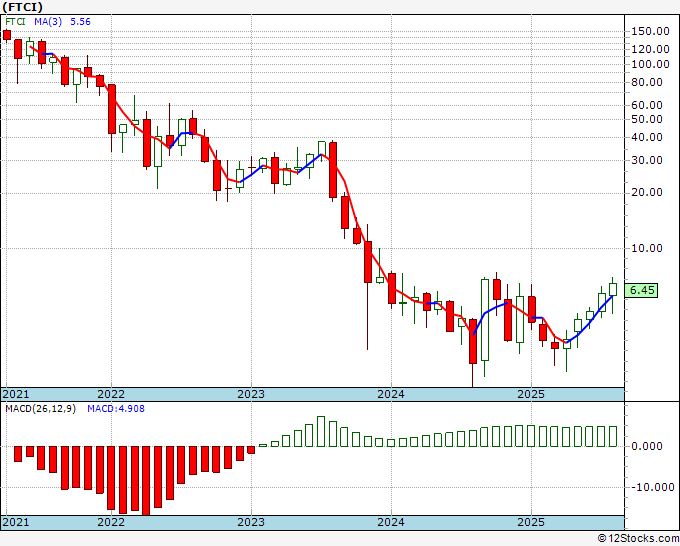The width and height of the screenshot is (680, 546).
Task: Click the MA(3) indicator label
Action: [x=48, y=22]
